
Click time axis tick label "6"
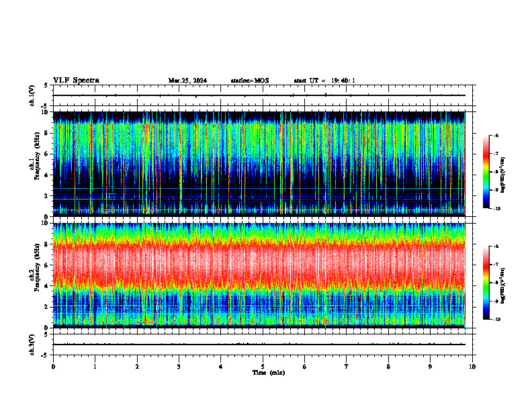click(305, 367)
